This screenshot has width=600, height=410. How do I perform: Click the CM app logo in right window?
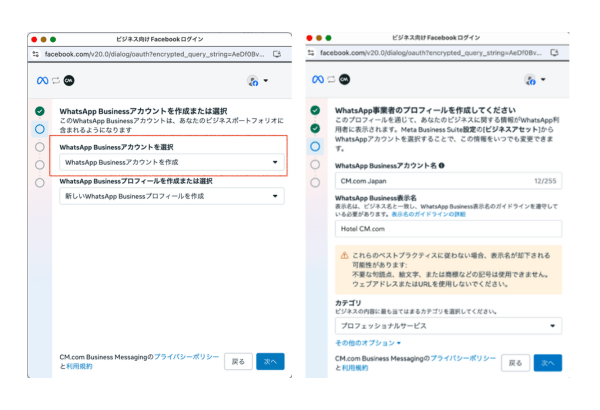pos(344,79)
